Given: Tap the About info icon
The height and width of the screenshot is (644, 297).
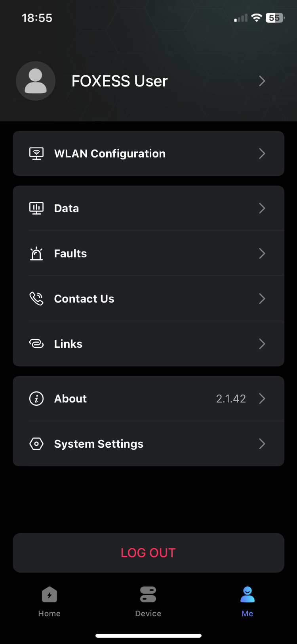Looking at the screenshot, I should (x=36, y=399).
